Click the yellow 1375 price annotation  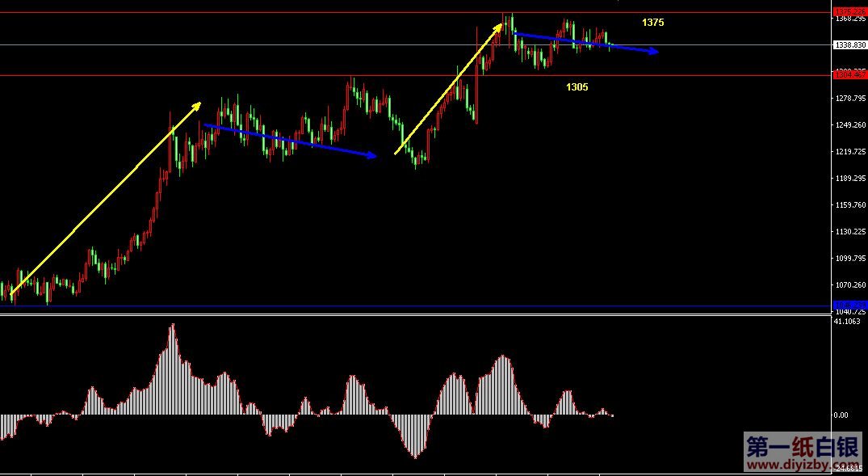click(x=652, y=23)
